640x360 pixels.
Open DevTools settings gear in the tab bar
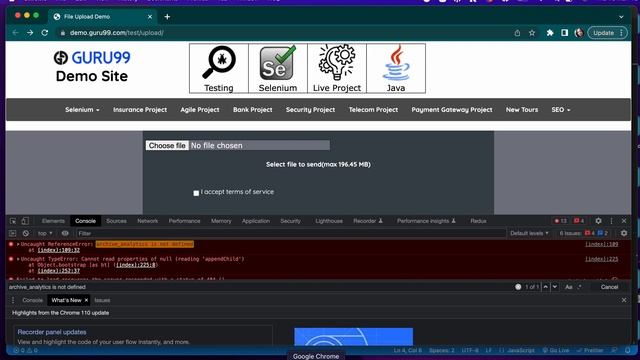598,221
